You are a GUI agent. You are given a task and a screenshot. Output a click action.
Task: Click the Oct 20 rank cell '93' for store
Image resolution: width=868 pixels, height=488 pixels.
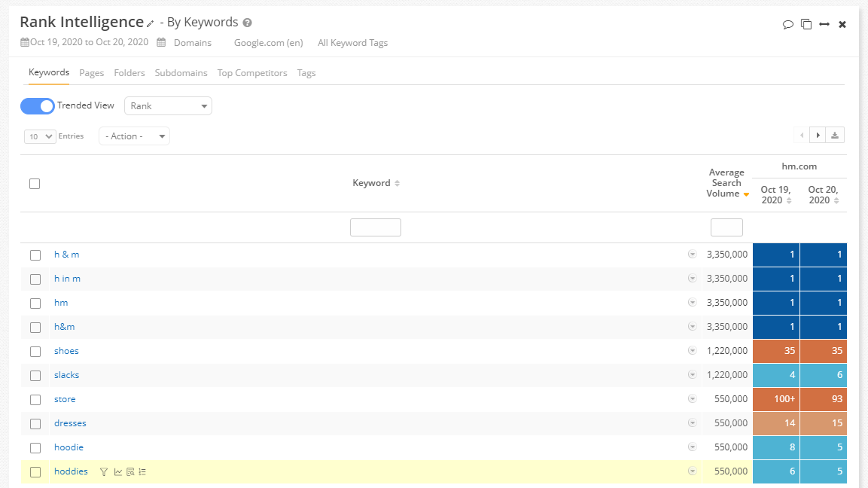[x=824, y=399]
